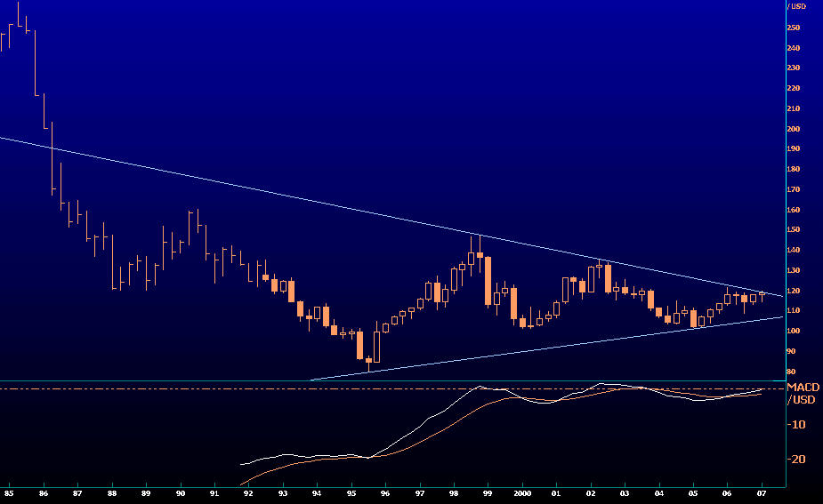Select price level 190 on the axis
Viewport: 823px width, 504px height.
794,148
